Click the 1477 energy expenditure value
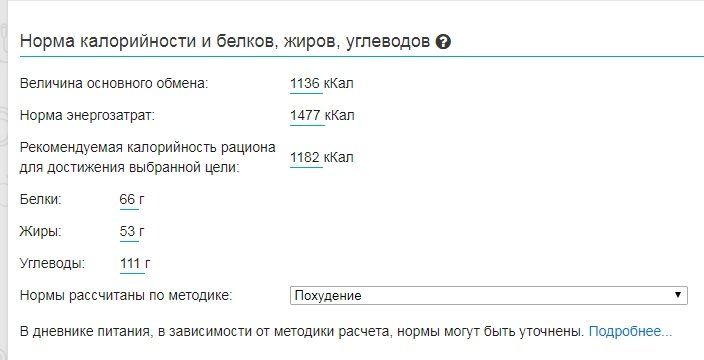 (305, 115)
